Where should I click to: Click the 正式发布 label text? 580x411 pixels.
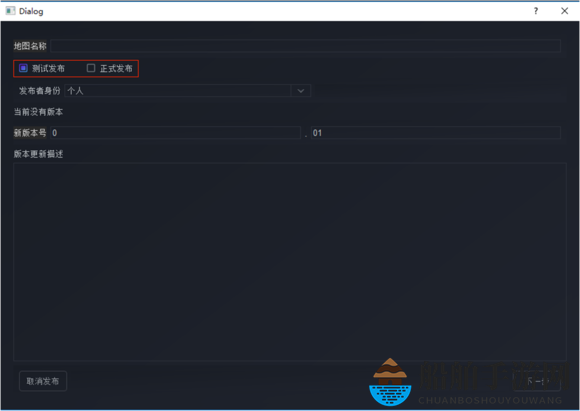(x=116, y=68)
